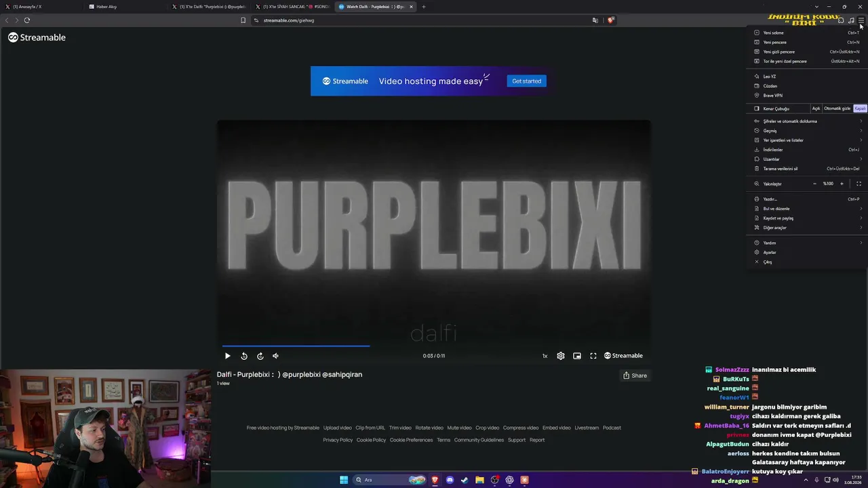Open Steam from the taskbar
868x488 pixels.
tap(465, 480)
